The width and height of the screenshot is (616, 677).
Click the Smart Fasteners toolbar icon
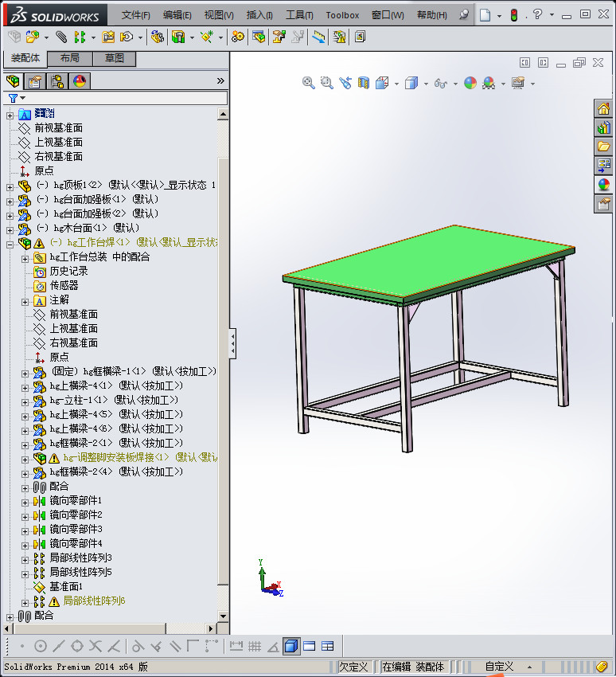[108, 37]
